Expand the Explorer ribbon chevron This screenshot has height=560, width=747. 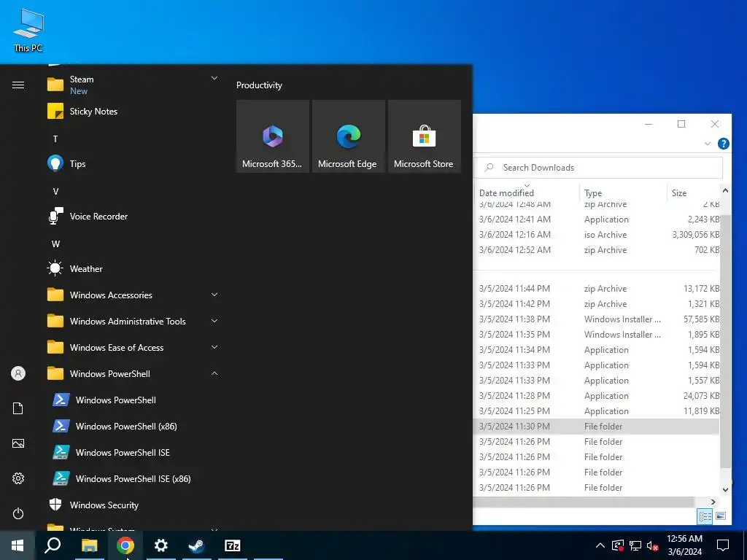coord(708,144)
